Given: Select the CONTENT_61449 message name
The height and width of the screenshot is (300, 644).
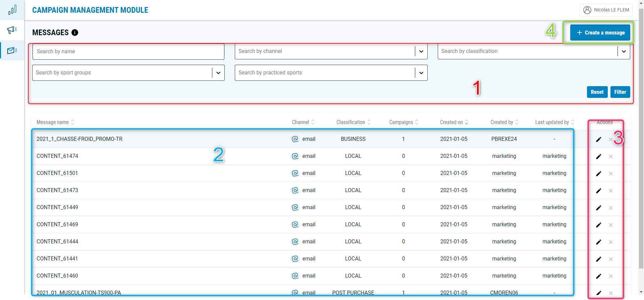Looking at the screenshot, I should [57, 207].
